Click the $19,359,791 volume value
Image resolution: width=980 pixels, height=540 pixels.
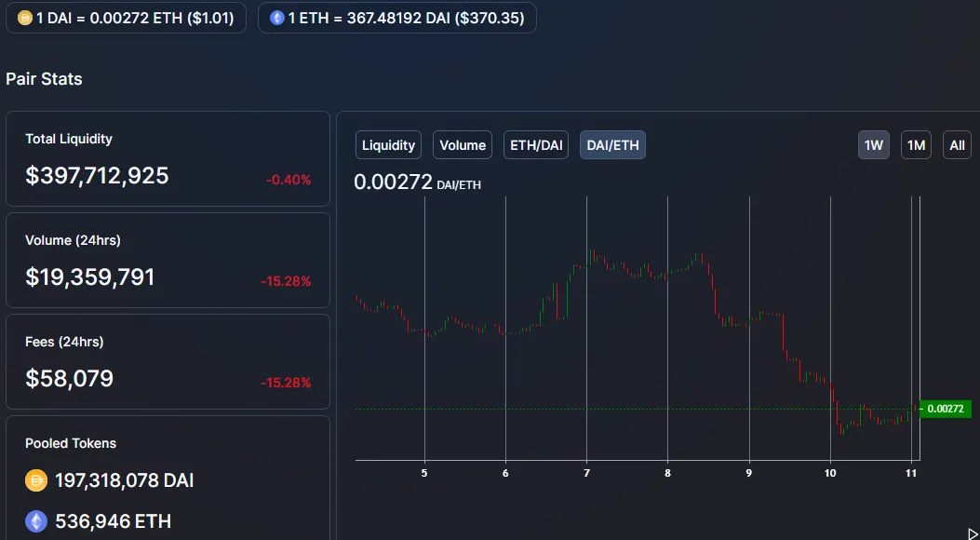click(x=90, y=277)
